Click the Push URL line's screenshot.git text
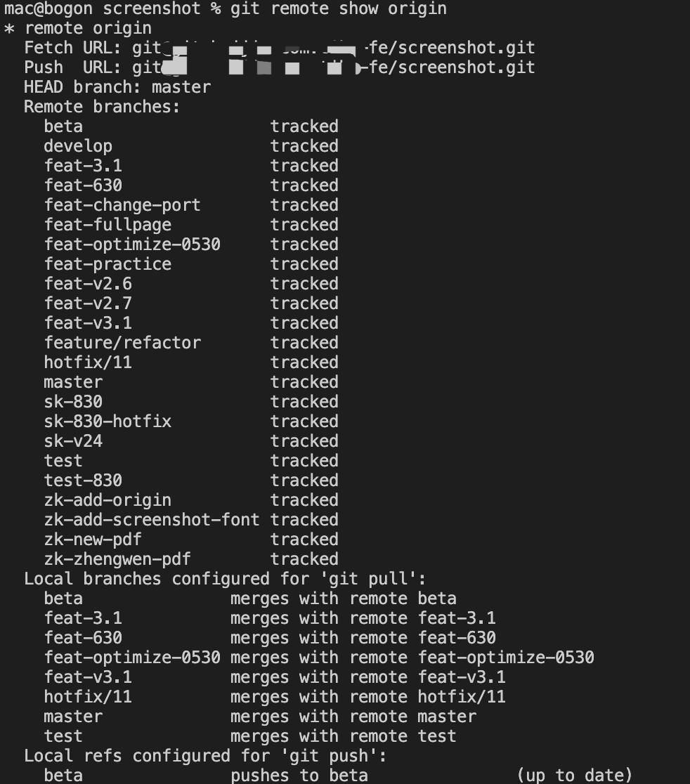Screen dimensions: 690x784 457,67
